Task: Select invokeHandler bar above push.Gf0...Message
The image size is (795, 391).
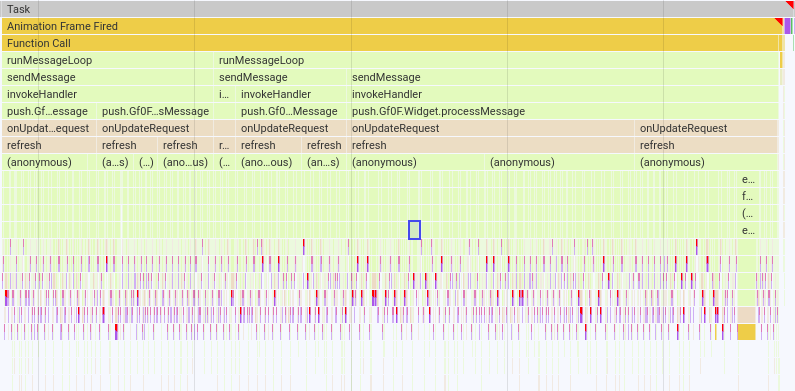Action: pyautogui.click(x=292, y=94)
